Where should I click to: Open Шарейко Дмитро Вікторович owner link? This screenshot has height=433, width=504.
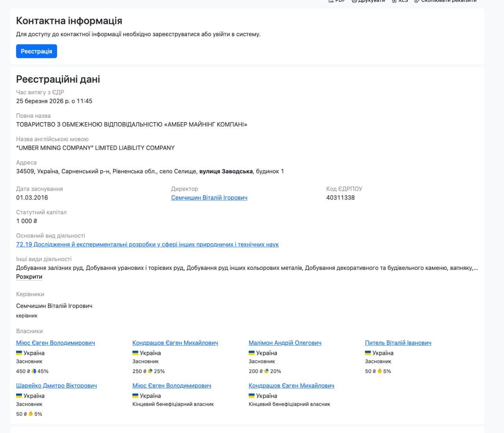click(x=56, y=386)
